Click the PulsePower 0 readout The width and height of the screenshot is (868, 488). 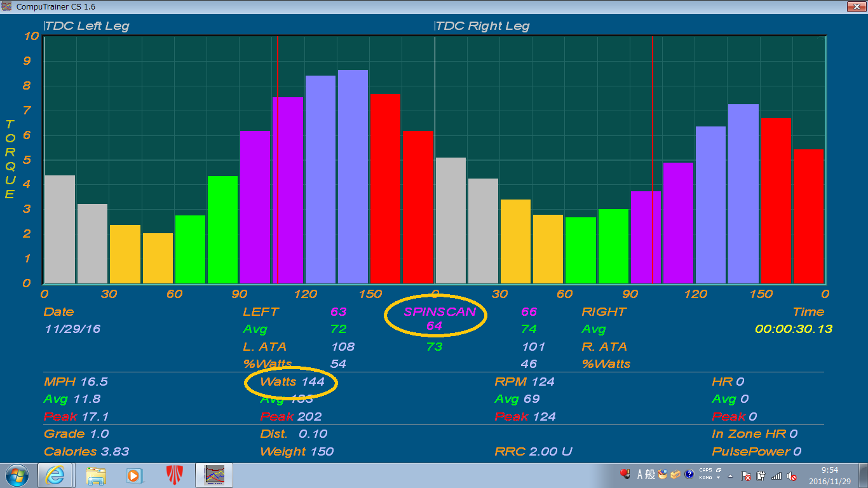pos(756,452)
